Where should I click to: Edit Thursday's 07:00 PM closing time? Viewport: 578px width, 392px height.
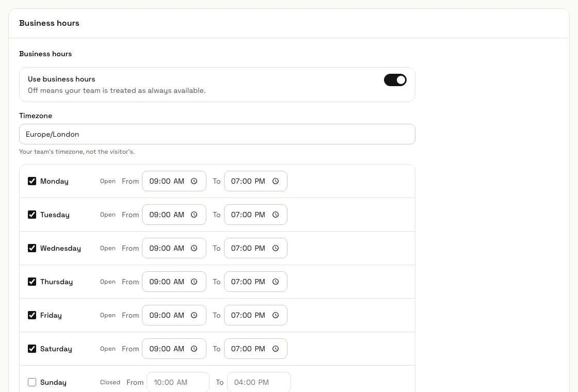pos(255,282)
